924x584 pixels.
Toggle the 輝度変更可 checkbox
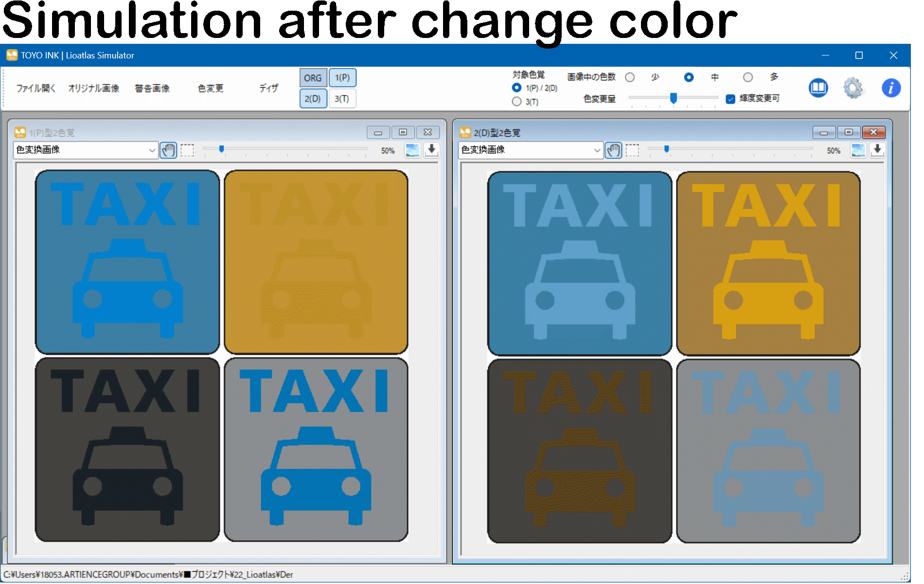[730, 99]
